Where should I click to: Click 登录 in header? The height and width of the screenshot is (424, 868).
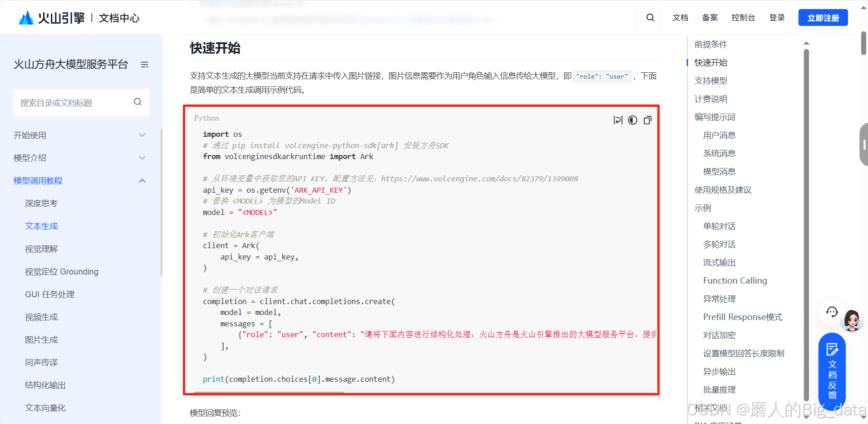(x=777, y=18)
